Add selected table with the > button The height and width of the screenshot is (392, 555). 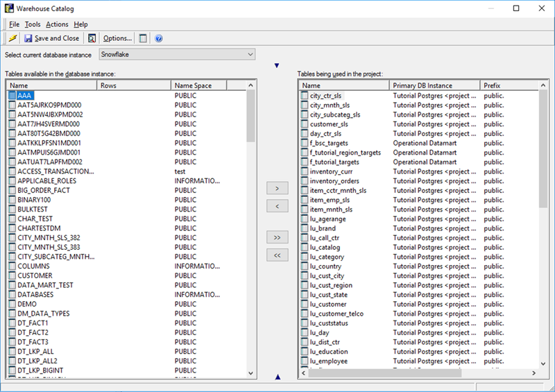click(277, 188)
